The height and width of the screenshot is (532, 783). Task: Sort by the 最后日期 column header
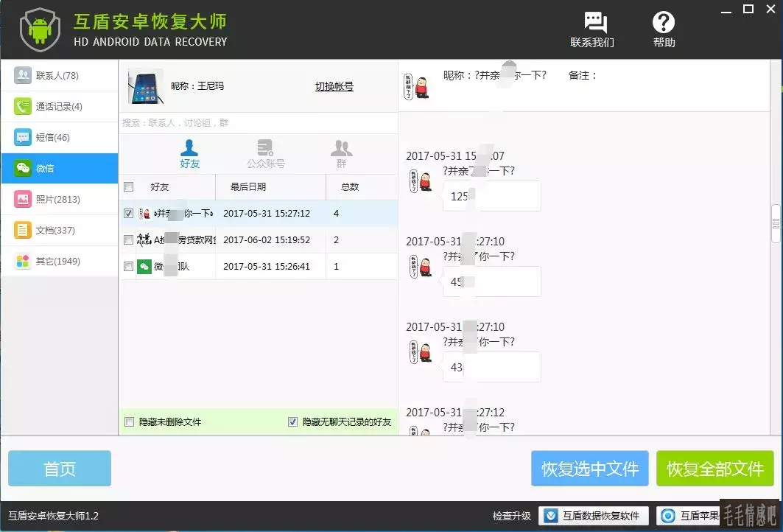click(270, 187)
